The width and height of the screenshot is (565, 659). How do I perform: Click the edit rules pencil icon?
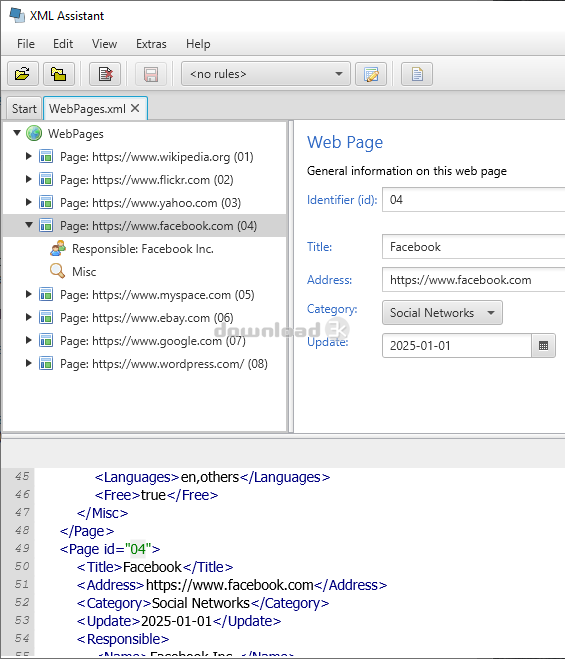coord(371,74)
